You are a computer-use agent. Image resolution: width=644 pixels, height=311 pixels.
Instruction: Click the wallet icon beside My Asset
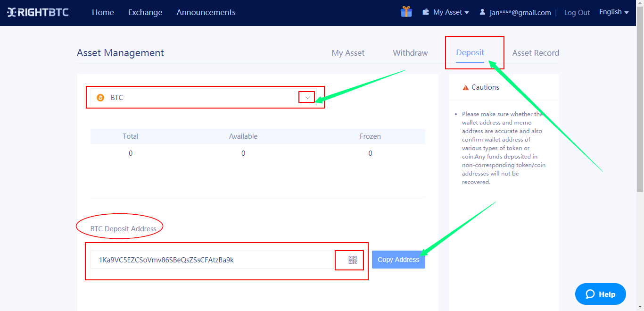click(426, 12)
